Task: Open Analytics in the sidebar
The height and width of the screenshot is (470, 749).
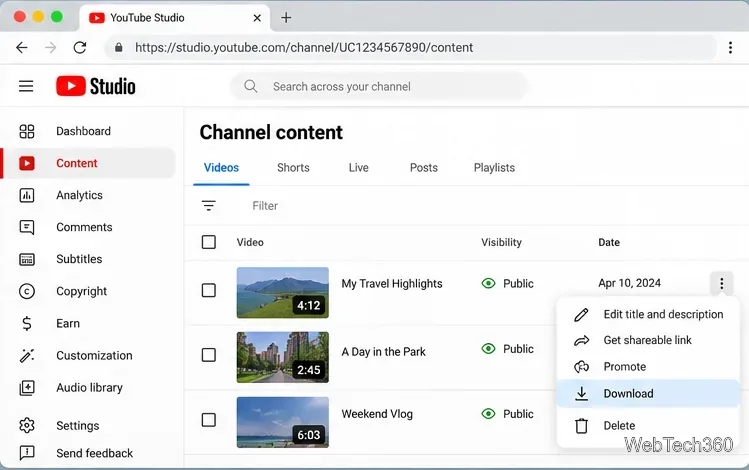Action: tap(79, 195)
